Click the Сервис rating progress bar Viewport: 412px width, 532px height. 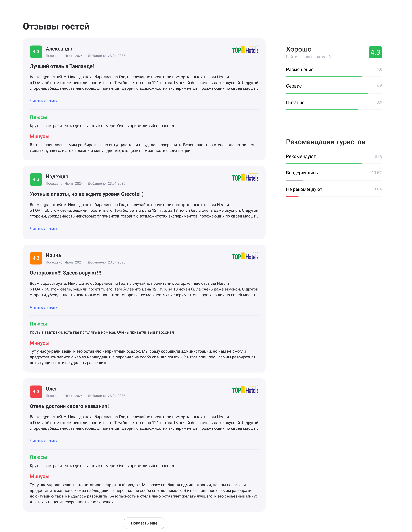click(x=334, y=93)
